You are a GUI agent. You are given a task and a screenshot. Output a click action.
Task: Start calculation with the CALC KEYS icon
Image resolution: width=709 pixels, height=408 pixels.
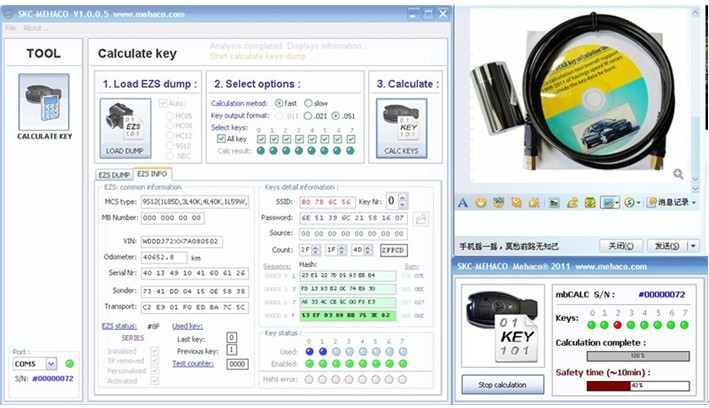pyautogui.click(x=402, y=128)
